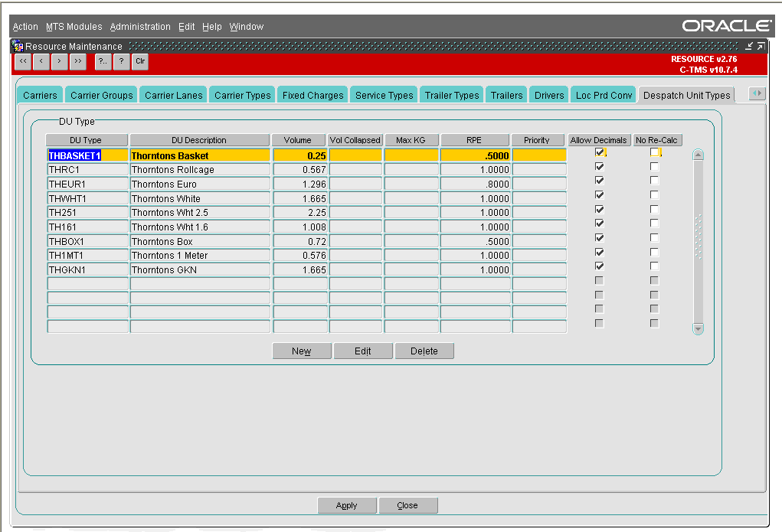Open the MTS Modules menu

[x=74, y=27]
